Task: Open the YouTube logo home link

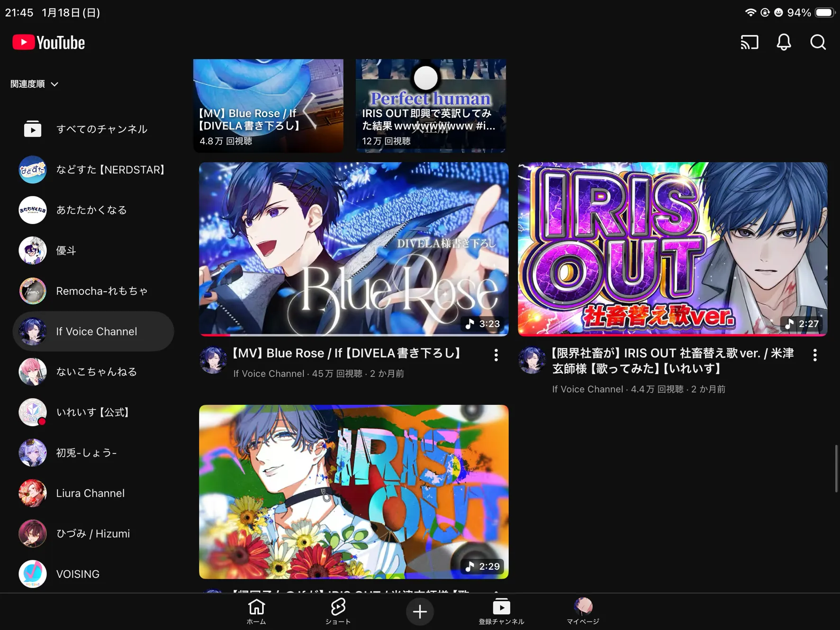Action: coord(49,43)
